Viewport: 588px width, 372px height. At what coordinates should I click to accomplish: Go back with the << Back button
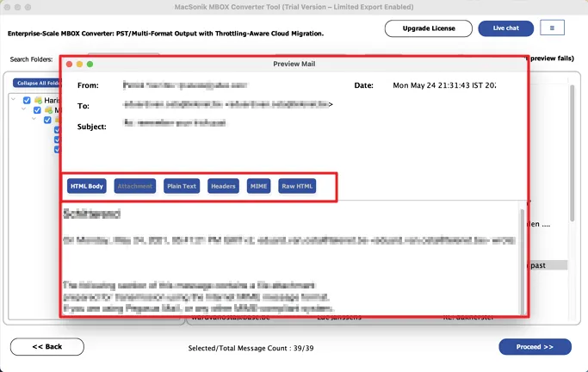(47, 347)
